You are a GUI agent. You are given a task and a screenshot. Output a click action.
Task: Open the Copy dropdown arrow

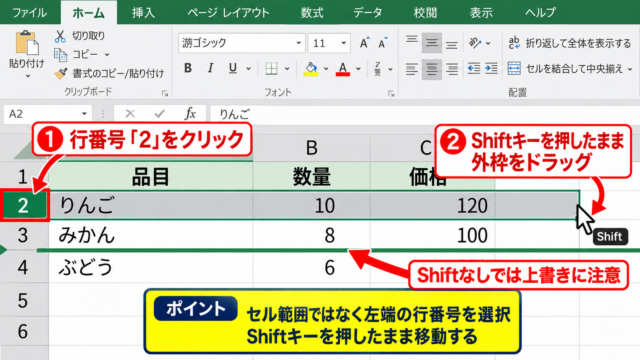pyautogui.click(x=107, y=54)
